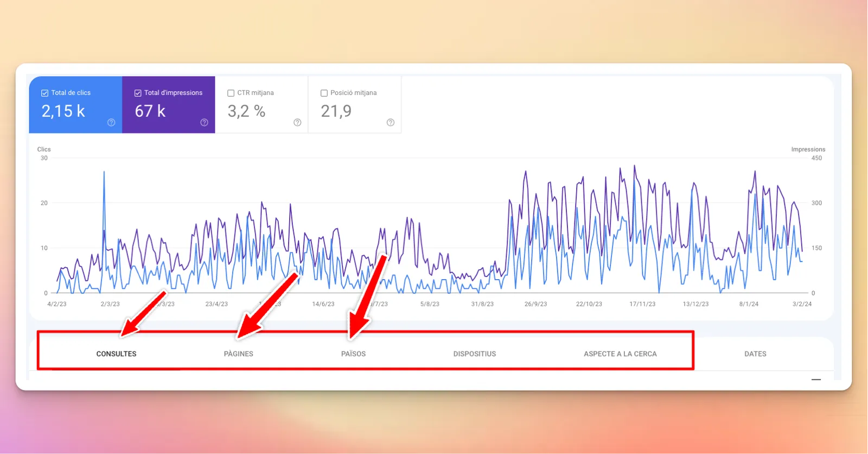Click the 2/3/23 date axis label
868x454 pixels.
[110, 304]
